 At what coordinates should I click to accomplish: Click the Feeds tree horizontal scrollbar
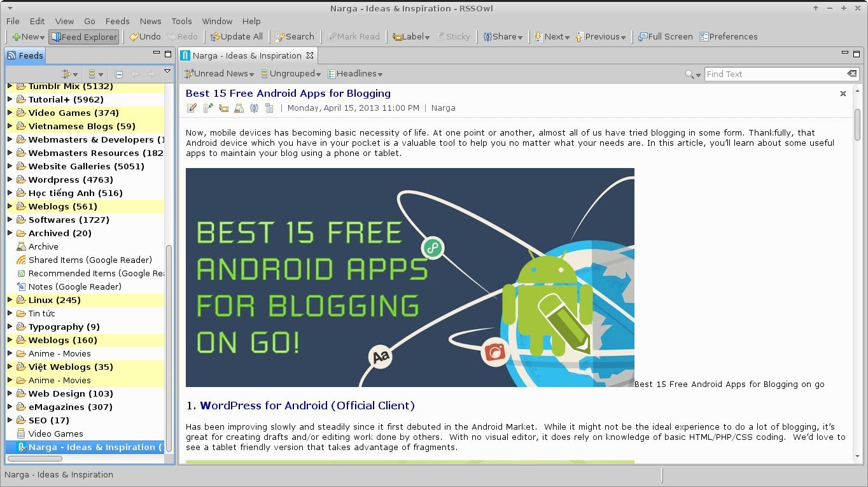pyautogui.click(x=35, y=458)
